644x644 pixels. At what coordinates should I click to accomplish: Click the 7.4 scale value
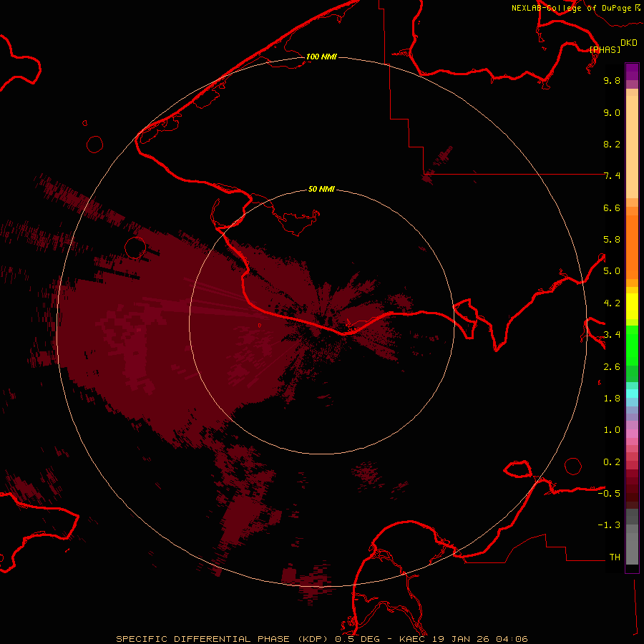pos(612,176)
